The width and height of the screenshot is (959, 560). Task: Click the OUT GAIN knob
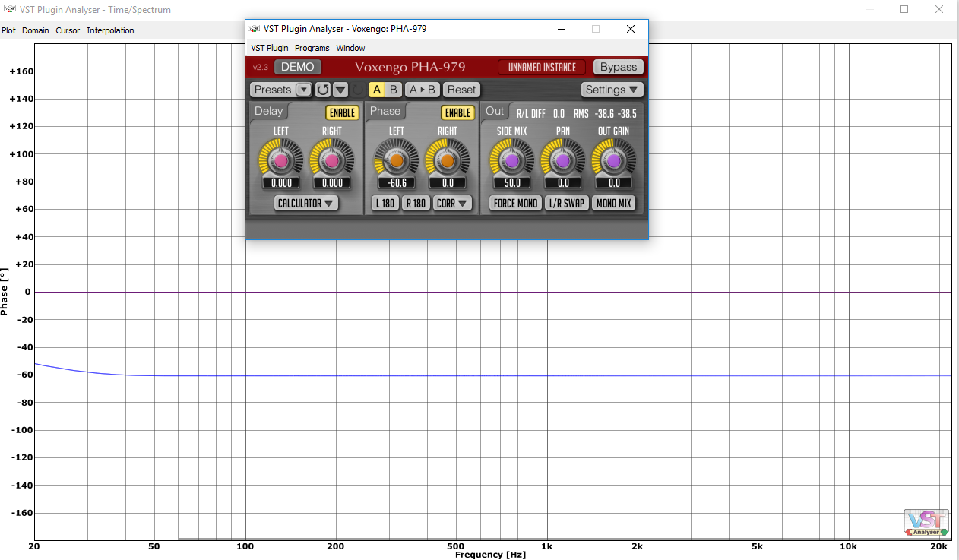tap(614, 161)
